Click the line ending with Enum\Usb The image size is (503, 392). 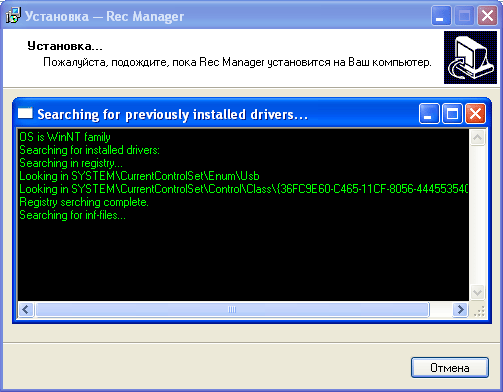[x=139, y=176]
